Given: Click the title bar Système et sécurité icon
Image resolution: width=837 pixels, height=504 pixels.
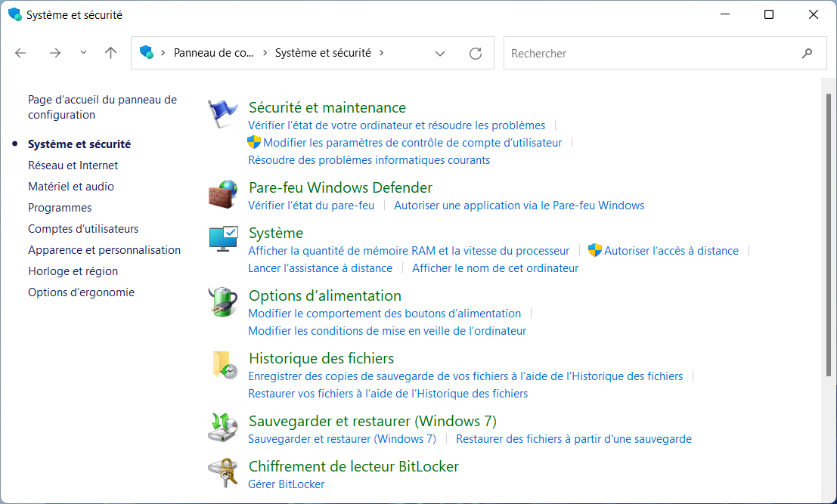Looking at the screenshot, I should pos(15,14).
